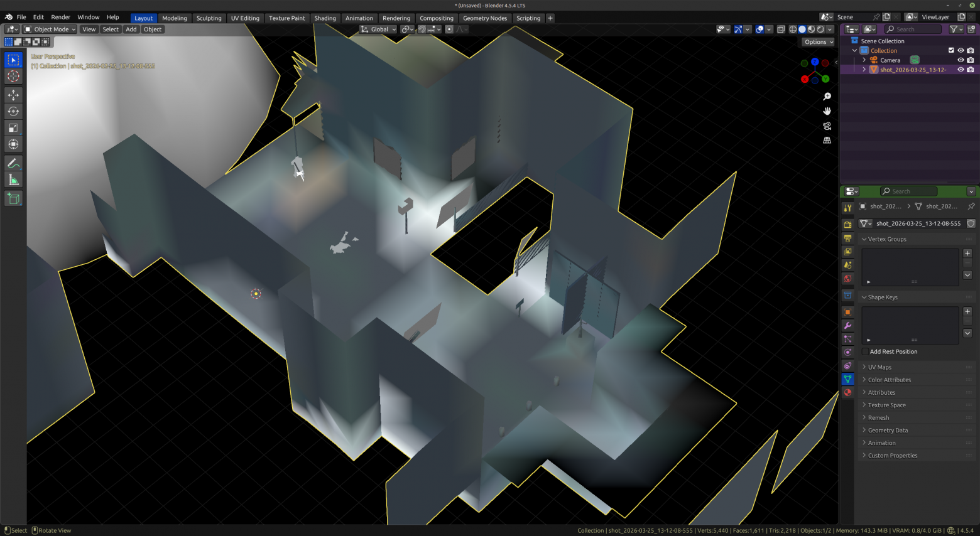Activate the Rotate tool

[13, 111]
